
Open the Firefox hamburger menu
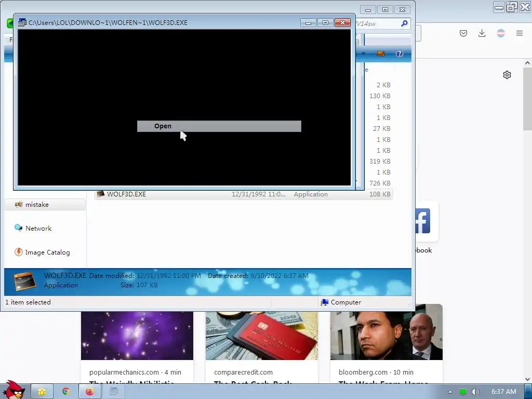(x=520, y=33)
